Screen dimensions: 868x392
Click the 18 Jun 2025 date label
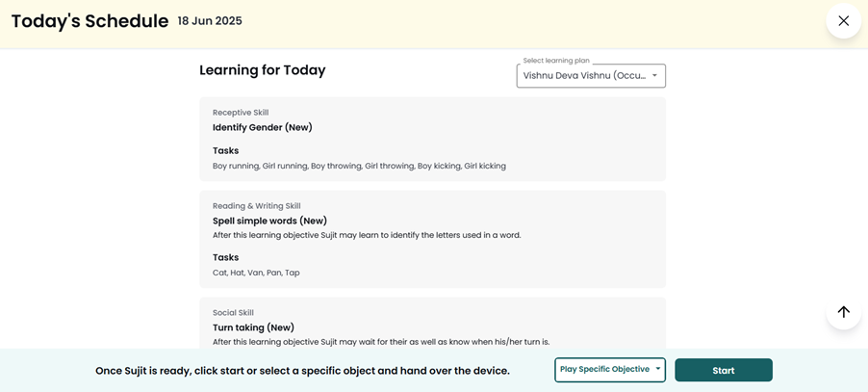(209, 21)
